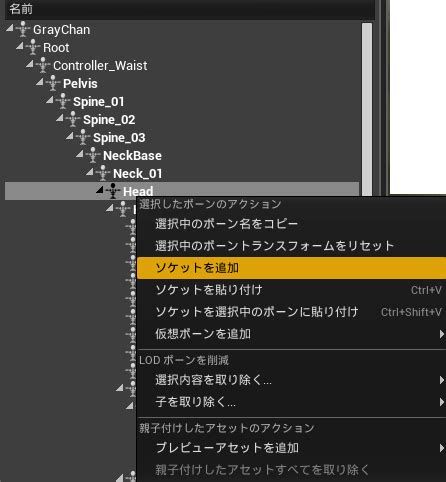Choose ソケットを選択中のボーンに貼り付け
This screenshot has height=482, width=446.
[292, 312]
